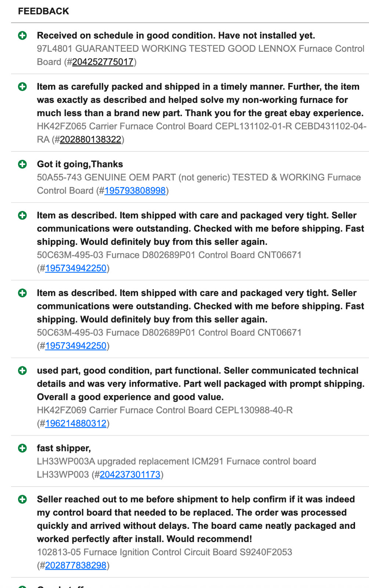
Task: Click the FEEDBACK section heading
Action: [44, 11]
